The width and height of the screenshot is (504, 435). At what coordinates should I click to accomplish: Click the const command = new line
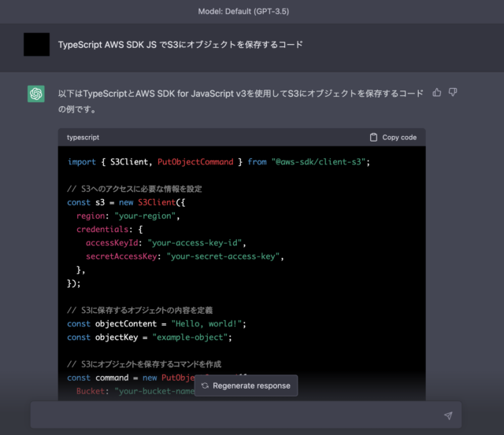pos(131,378)
